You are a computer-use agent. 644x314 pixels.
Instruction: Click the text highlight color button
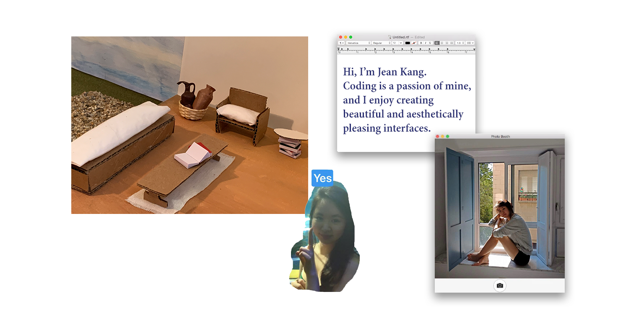[414, 43]
